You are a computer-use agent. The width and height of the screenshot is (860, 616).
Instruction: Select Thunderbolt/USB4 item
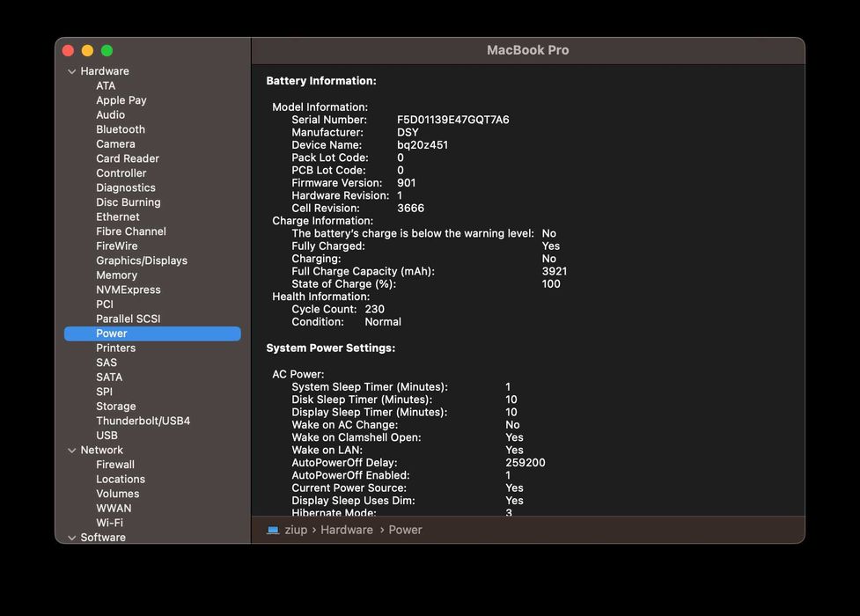pyautogui.click(x=143, y=421)
